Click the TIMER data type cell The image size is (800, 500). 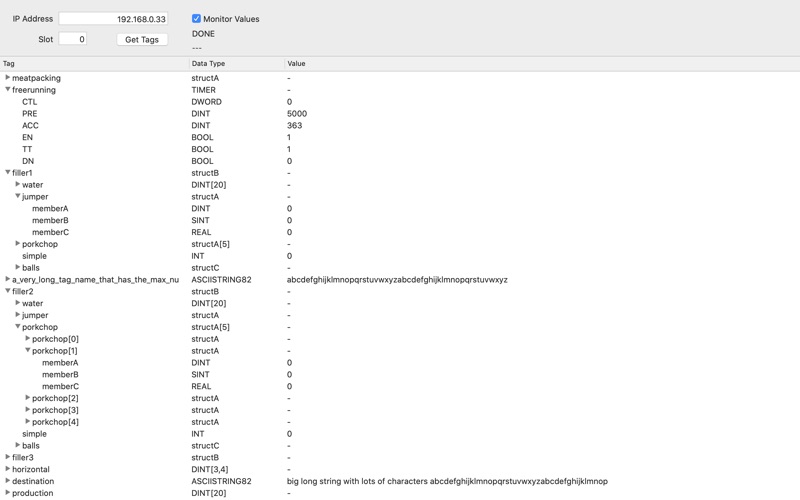click(x=204, y=90)
